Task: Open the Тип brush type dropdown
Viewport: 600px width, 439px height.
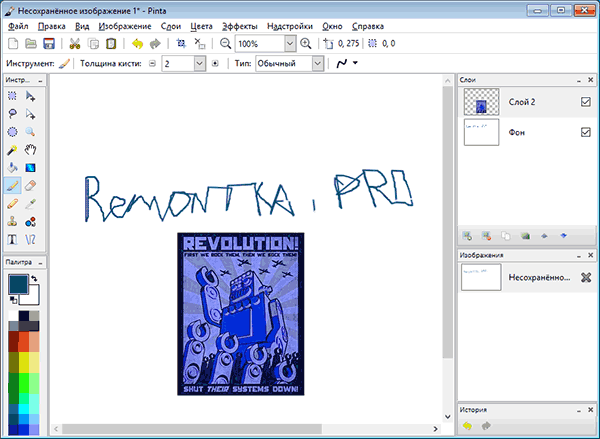Action: click(318, 64)
